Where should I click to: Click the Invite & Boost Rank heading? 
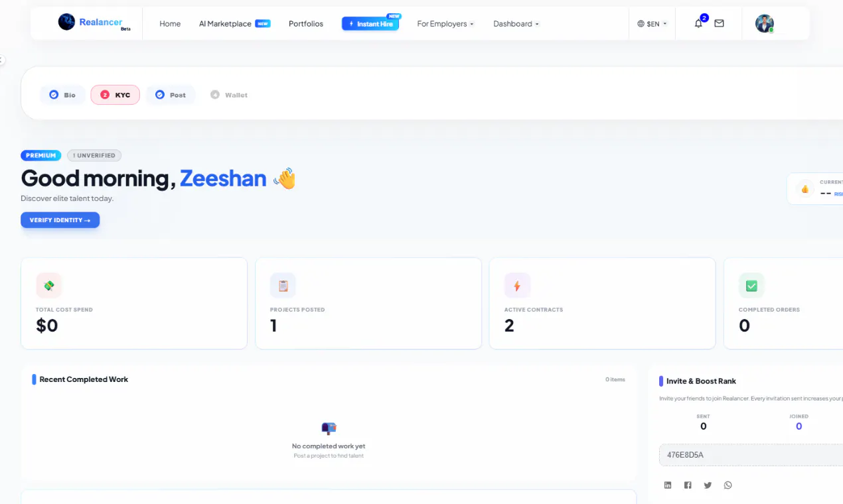coord(701,381)
